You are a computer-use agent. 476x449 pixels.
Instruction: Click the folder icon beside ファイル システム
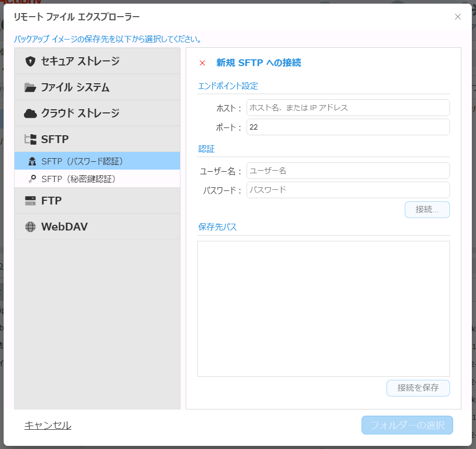[x=30, y=87]
